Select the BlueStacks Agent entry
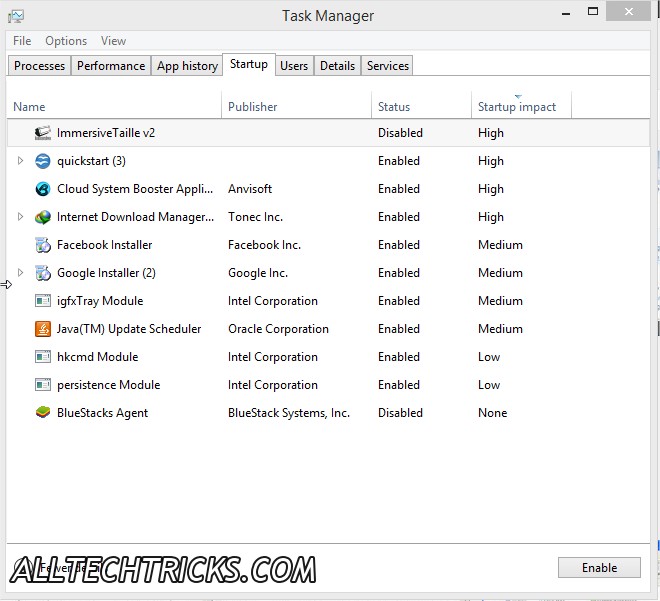Viewport: 660px width, 601px height. [x=102, y=413]
